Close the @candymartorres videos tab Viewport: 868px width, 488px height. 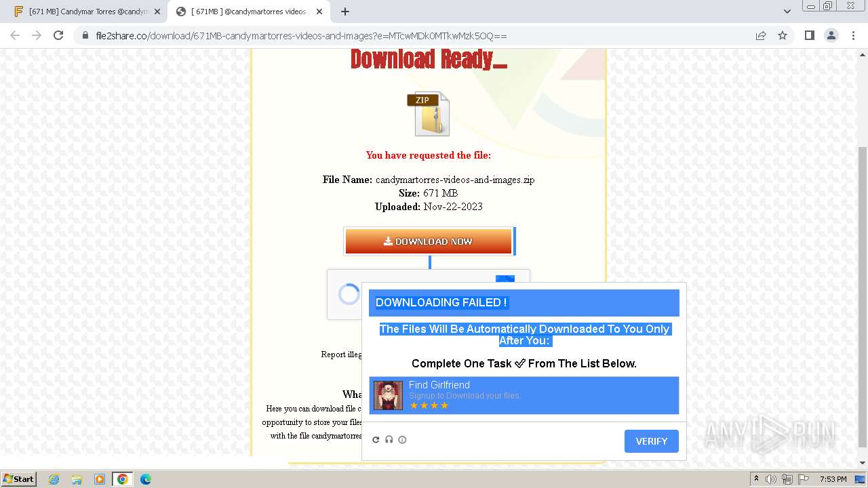320,12
